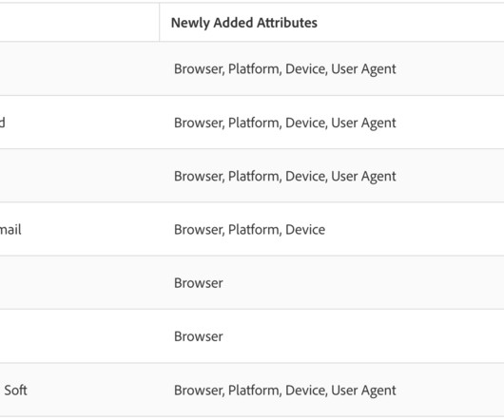Viewport: 504px width, 420px height.
Task: Click empty header cell beside "Newly Added Attributes"
Action: [x=79, y=22]
